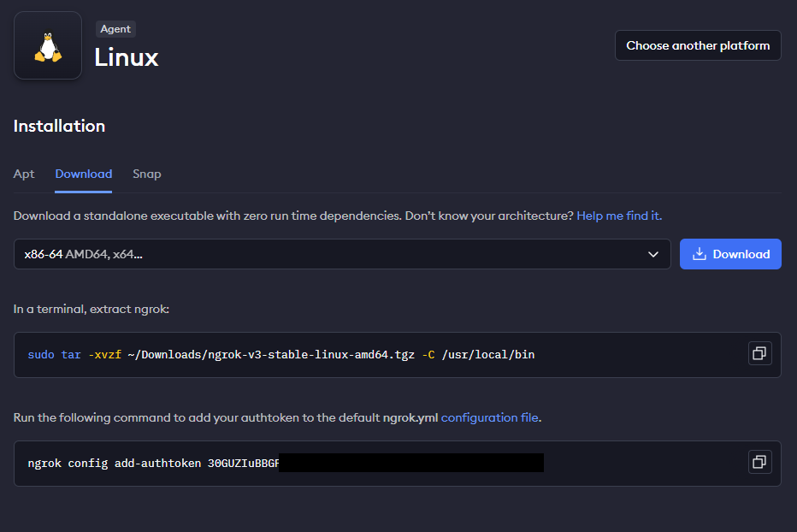This screenshot has height=532, width=797.
Task: Copy the add-authtoken command
Action: tap(759, 462)
